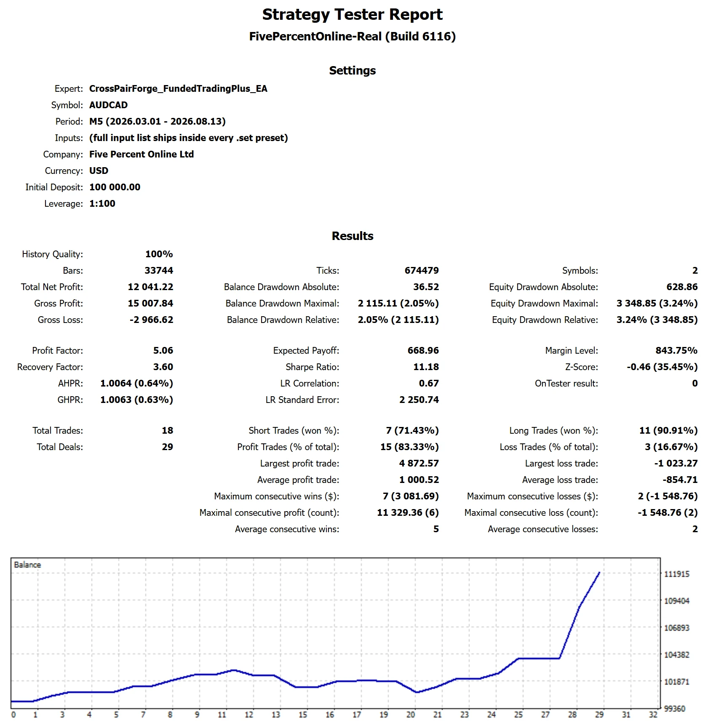Click Equity Drawdown Maximal value 3 348.85 (3.24%)

[657, 304]
